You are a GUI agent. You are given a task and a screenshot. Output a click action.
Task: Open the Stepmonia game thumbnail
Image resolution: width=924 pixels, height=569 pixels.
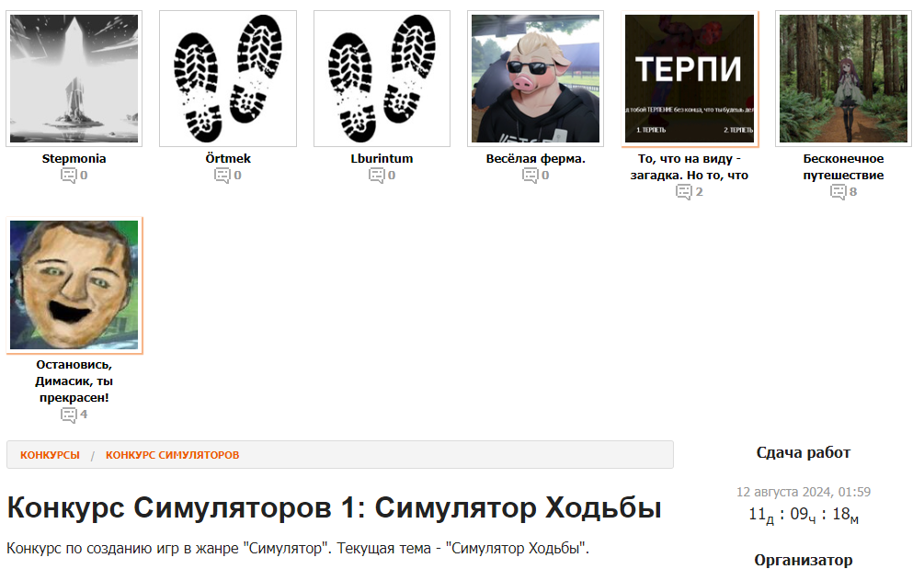click(74, 78)
